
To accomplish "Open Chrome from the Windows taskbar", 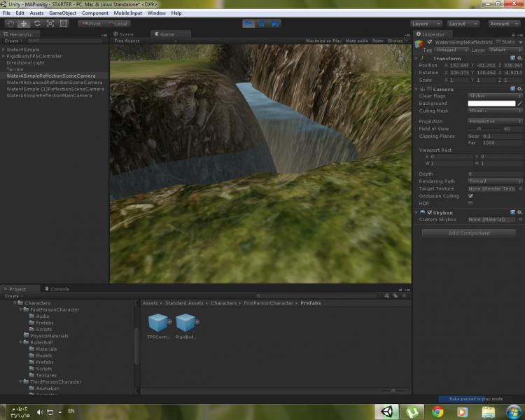I will pyautogui.click(x=437, y=412).
